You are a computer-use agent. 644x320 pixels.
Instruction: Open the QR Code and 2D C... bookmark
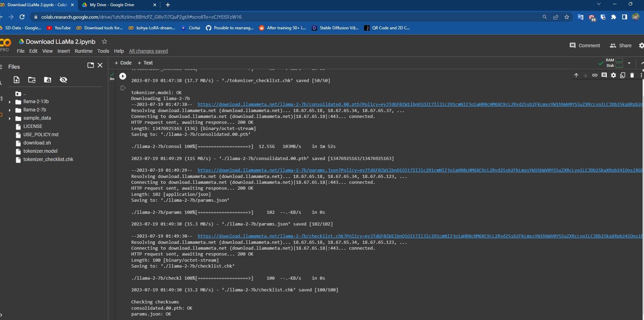[x=387, y=28]
